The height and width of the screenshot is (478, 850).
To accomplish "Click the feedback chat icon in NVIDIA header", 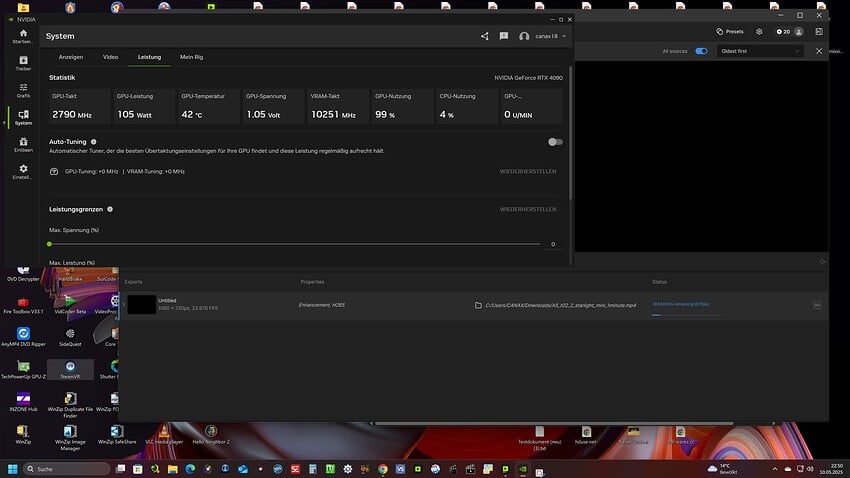I will click(504, 36).
